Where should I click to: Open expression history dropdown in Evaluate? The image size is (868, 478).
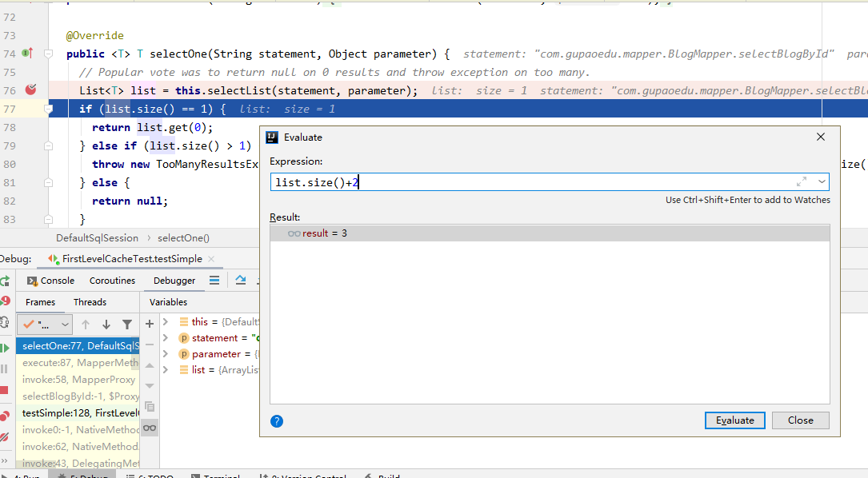point(822,181)
